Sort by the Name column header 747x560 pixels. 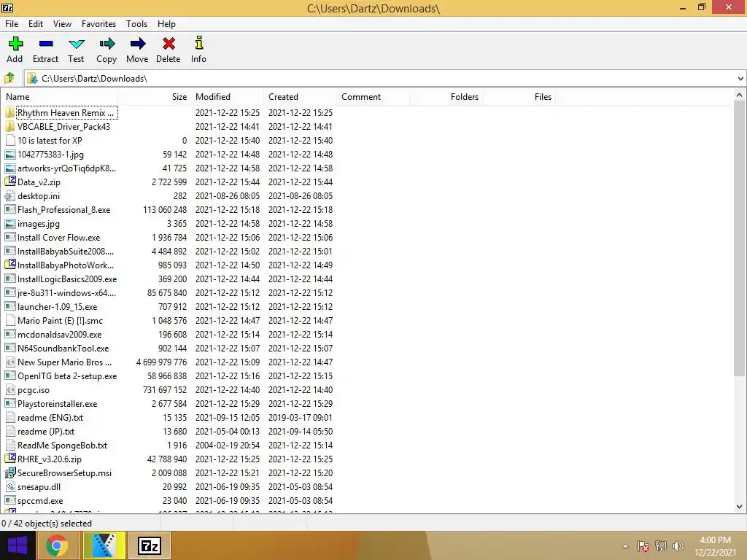(60, 97)
